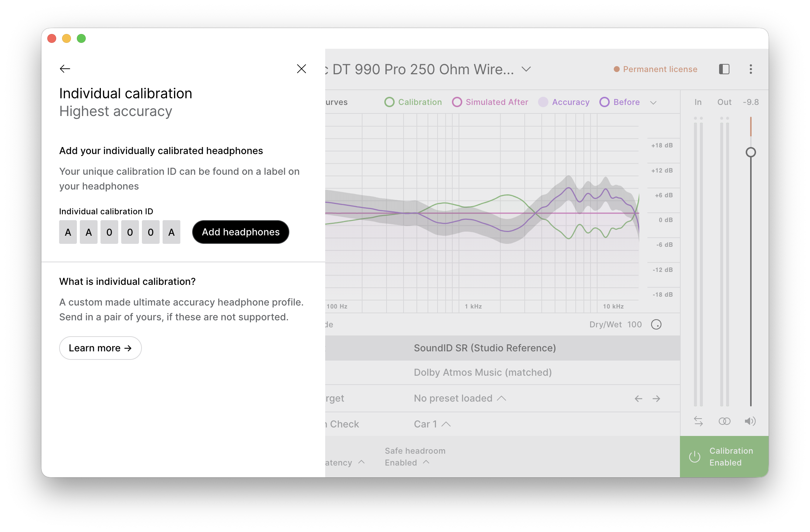810x532 pixels.
Task: Select SoundID SR (Studio Reference) mode
Action: (503, 348)
